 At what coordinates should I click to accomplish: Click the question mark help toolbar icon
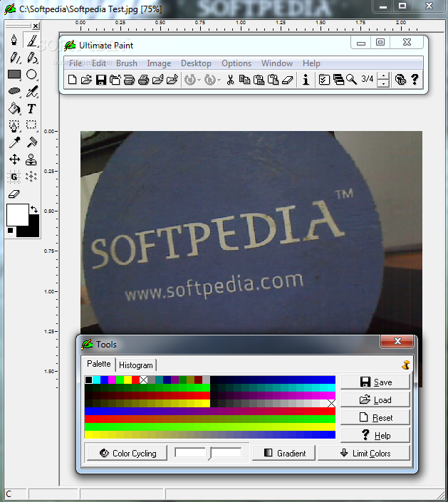tap(415, 80)
